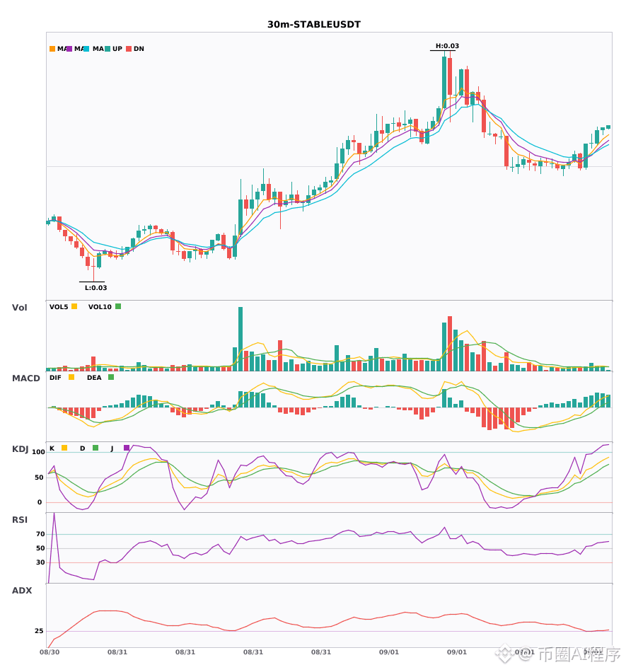Viewport: 626px width, 672px height.
Task: Click the L:0.03 low price marker
Action: (96, 288)
